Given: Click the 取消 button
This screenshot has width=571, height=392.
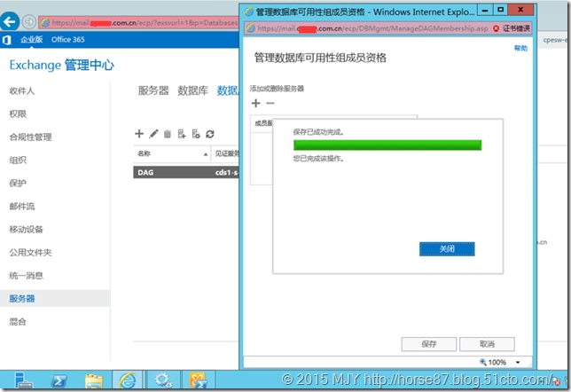Looking at the screenshot, I should (486, 343).
